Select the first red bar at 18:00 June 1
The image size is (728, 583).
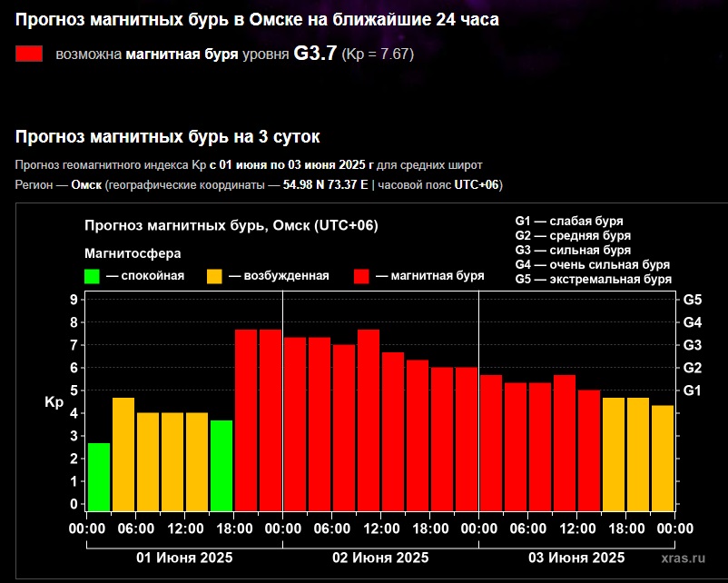[x=246, y=420]
